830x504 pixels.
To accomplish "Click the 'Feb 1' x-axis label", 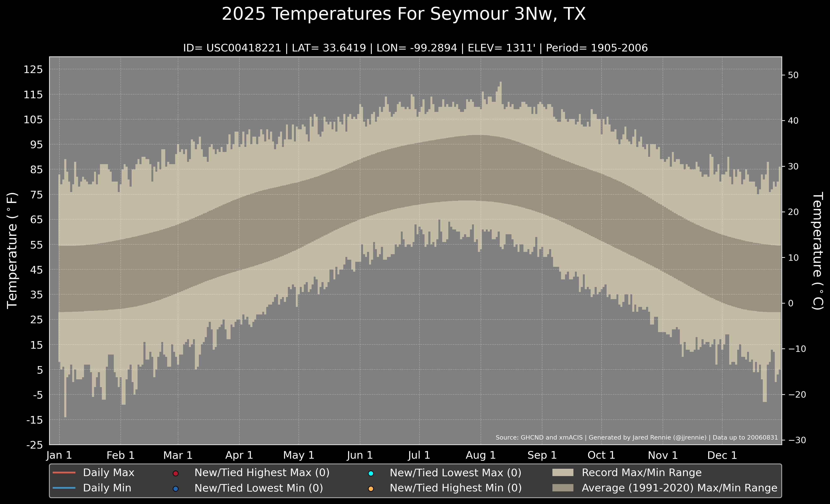I will (121, 456).
